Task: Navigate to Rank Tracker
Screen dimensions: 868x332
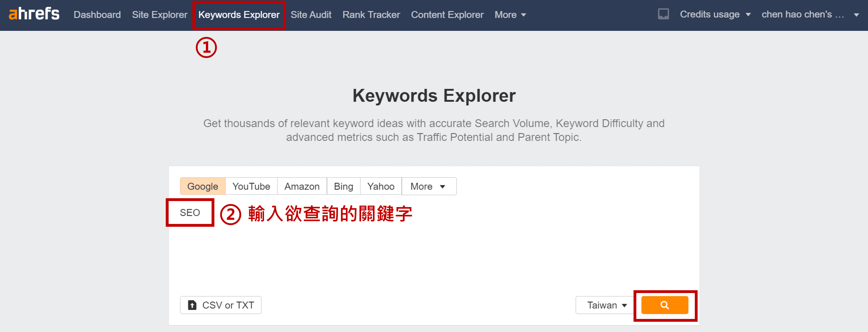Action: tap(371, 15)
